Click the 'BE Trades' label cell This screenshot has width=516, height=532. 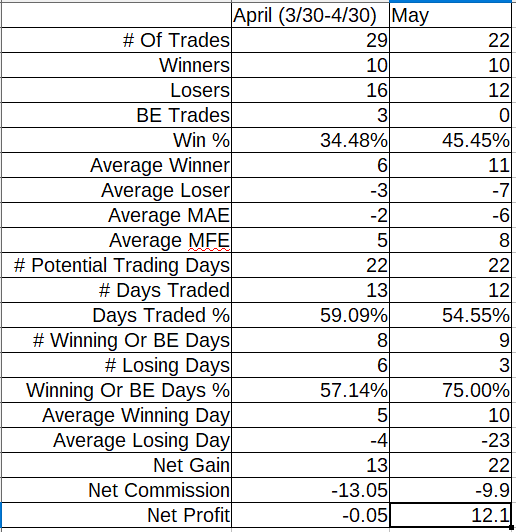(116, 115)
